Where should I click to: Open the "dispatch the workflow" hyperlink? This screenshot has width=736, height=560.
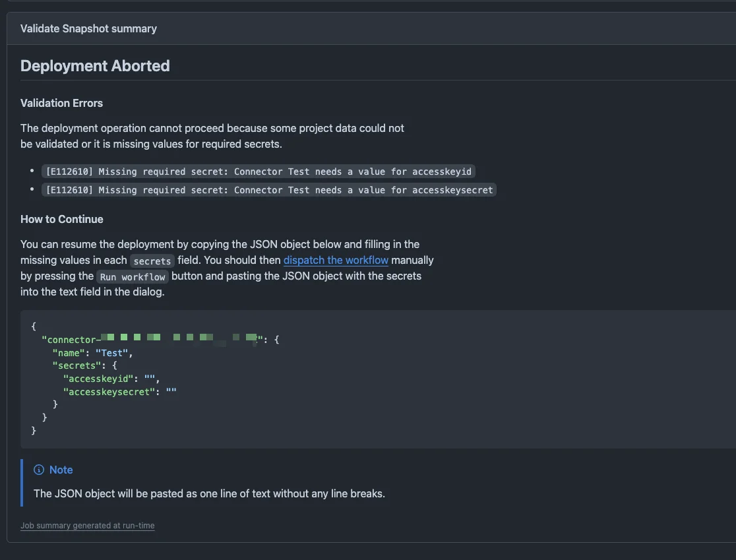(336, 260)
